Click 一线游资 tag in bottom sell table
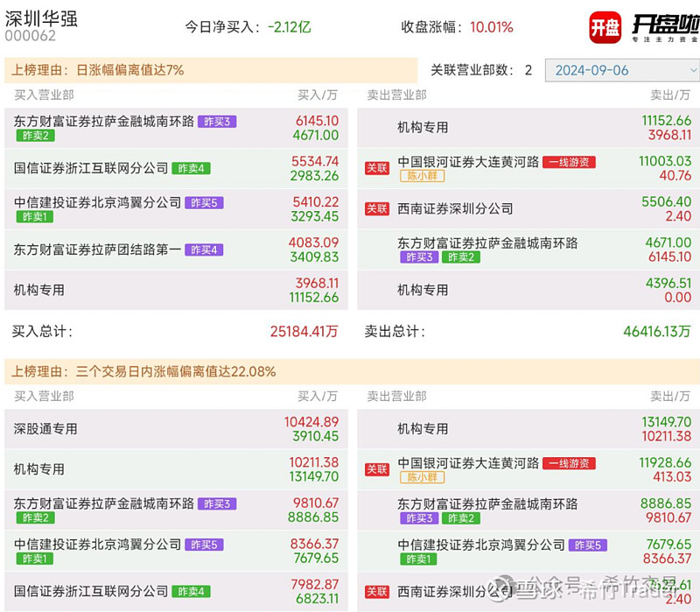Viewport: 700px width, 612px height. 570,464
